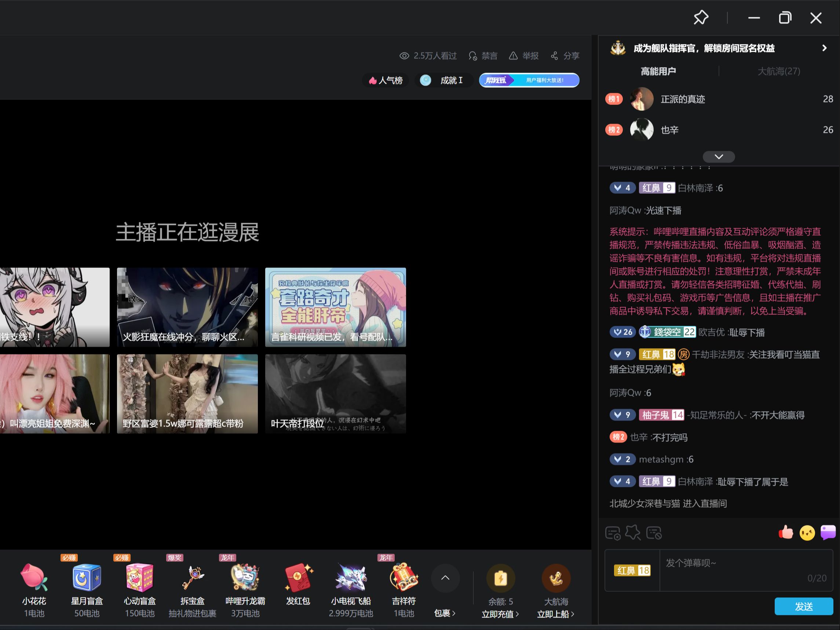
Task: Click the star-shaped chat effects icon
Action: point(633,532)
